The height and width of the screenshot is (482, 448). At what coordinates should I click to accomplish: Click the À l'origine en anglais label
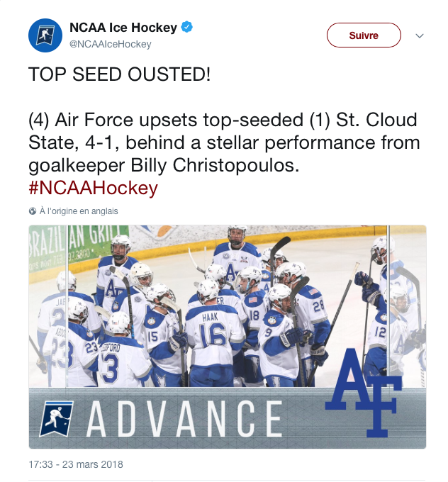[79, 211]
